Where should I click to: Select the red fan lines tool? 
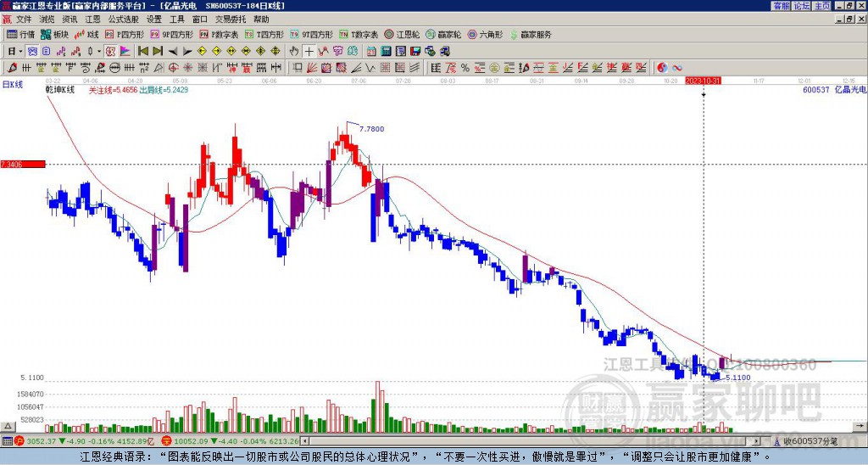(312, 68)
